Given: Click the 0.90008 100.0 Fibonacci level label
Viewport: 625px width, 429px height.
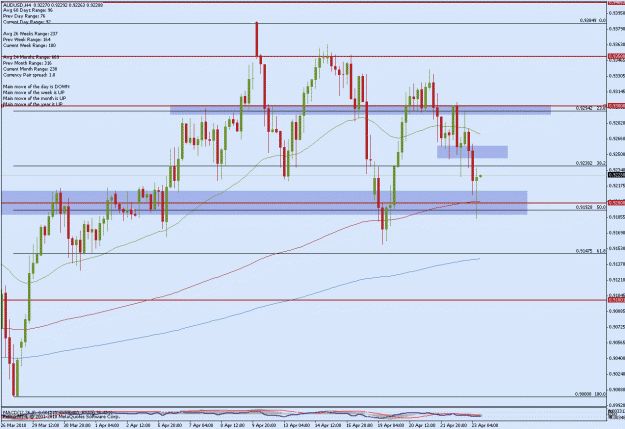Looking at the screenshot, I should click(590, 394).
